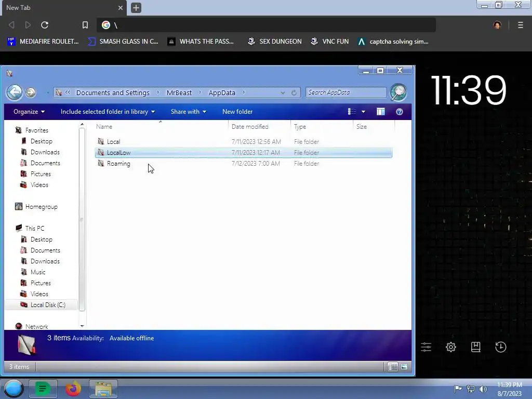532x399 pixels.
Task: Go back in Explorer window
Action: point(14,92)
